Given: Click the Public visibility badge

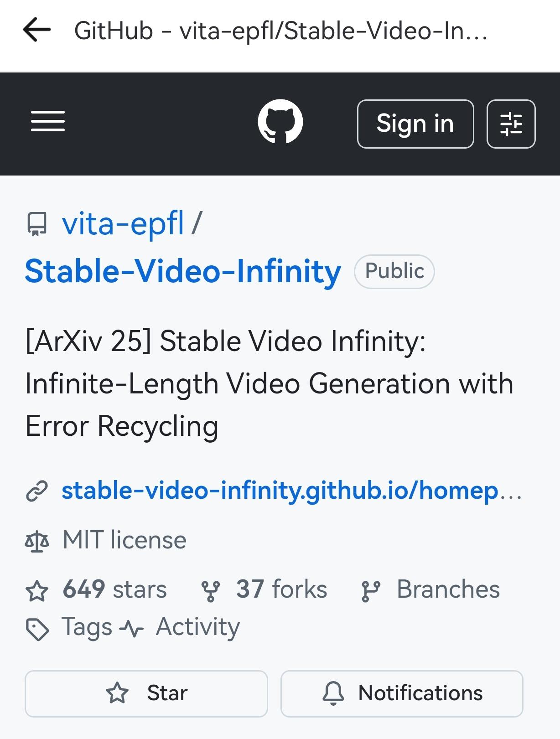Looking at the screenshot, I should point(394,271).
